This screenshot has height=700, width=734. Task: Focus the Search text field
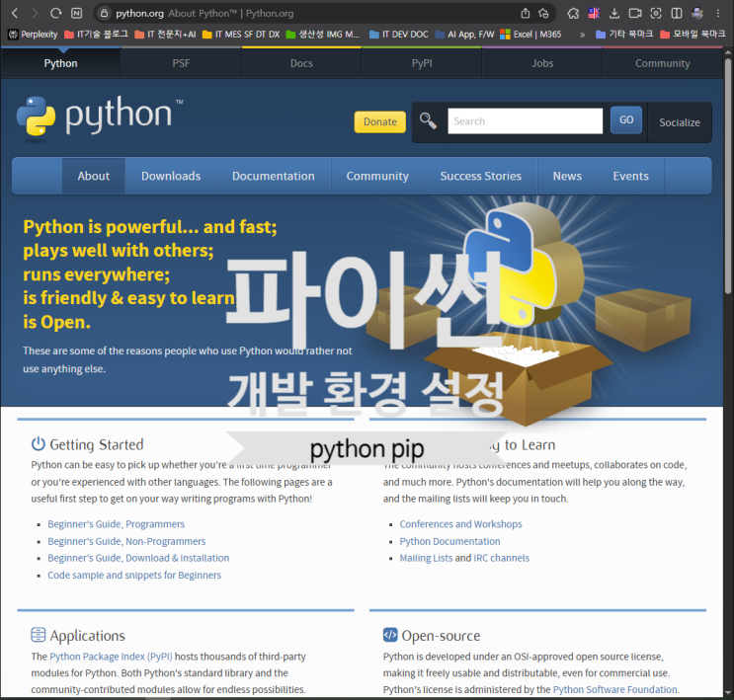526,121
